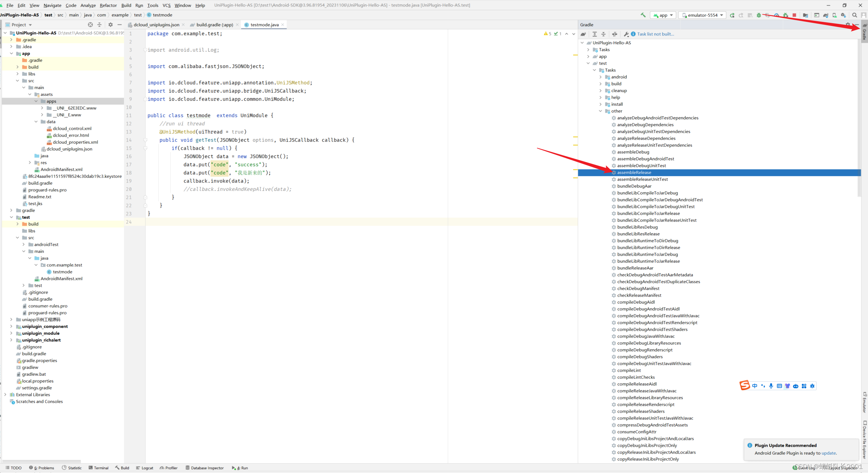
Task: Switch to build.gradle (:app) tab
Action: [x=215, y=25]
